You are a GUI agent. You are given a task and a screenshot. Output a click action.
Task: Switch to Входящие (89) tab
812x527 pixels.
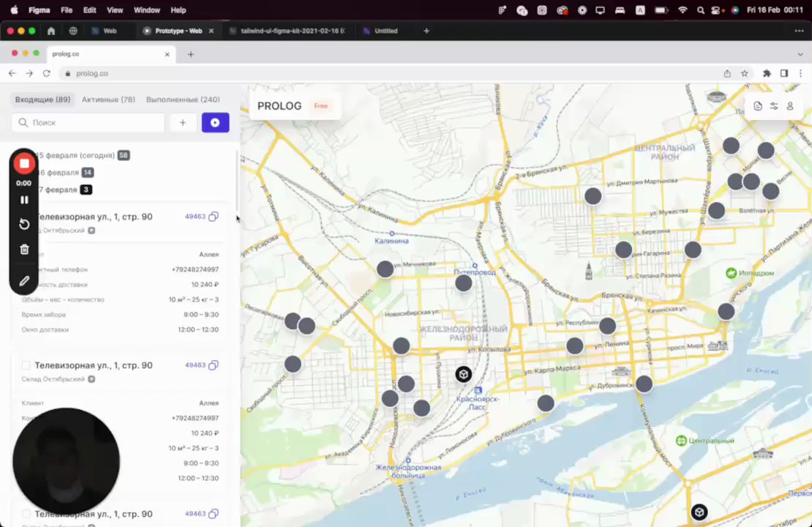click(42, 100)
